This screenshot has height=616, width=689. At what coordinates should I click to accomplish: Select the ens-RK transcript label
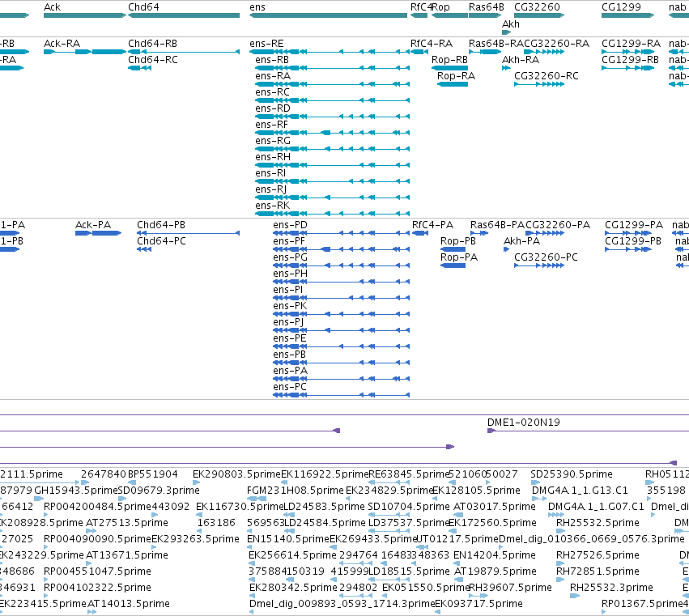point(272,206)
